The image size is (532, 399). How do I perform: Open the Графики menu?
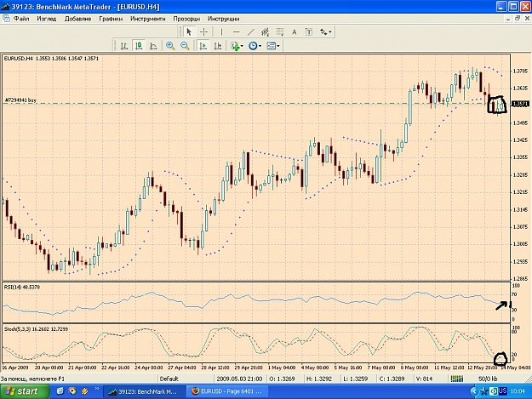111,19
